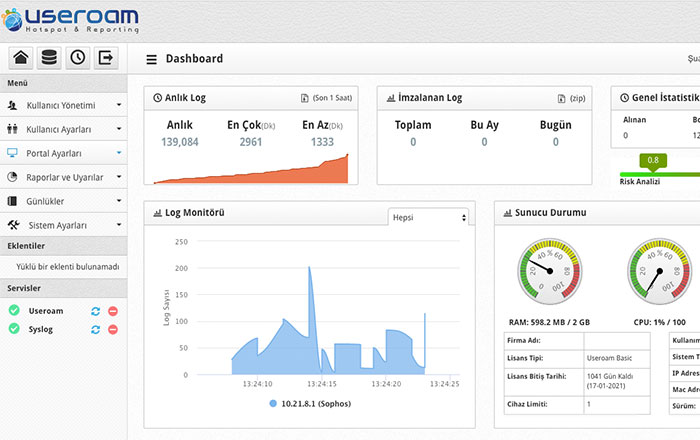Log out using the exit icon
This screenshot has height=440, width=700.
[106, 58]
